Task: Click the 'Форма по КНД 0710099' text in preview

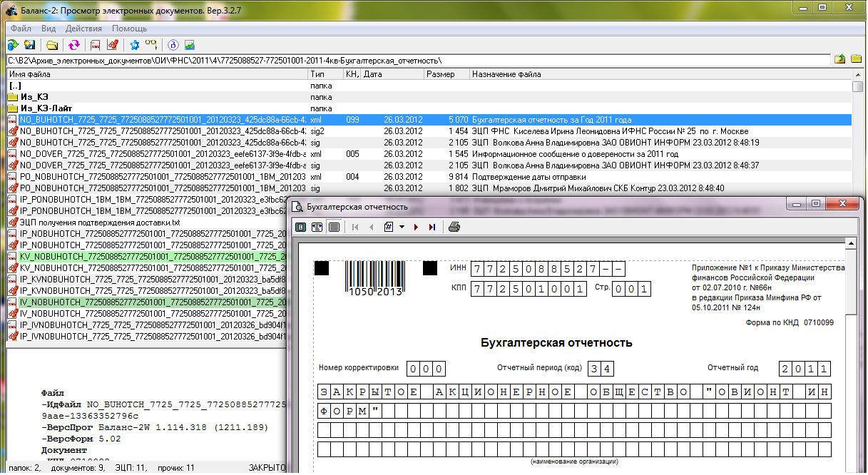Action: (x=790, y=323)
